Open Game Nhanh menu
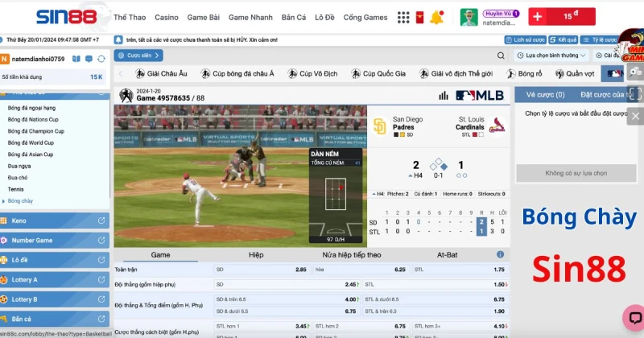The image size is (644, 338). (250, 17)
